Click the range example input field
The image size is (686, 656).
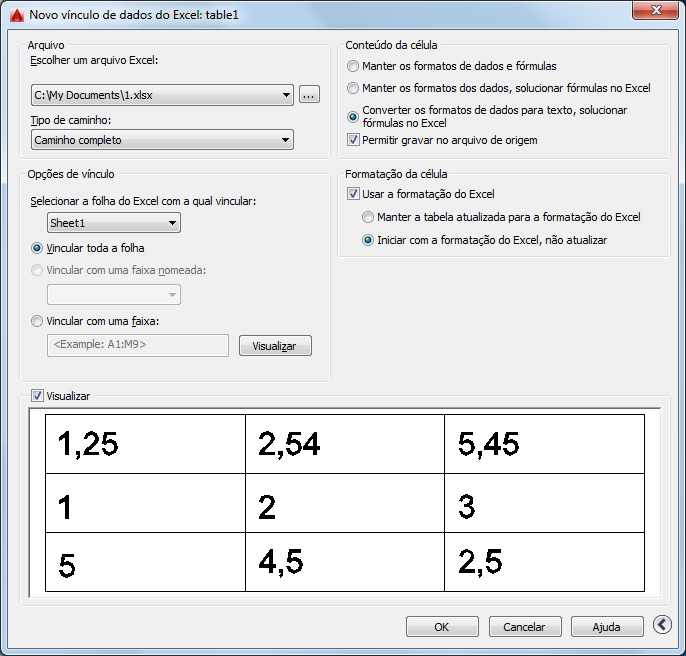click(138, 345)
